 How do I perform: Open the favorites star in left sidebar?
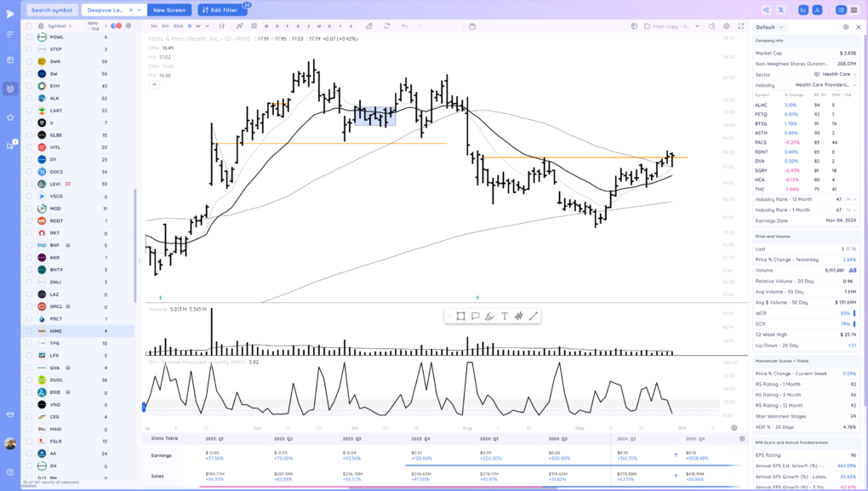[x=10, y=117]
